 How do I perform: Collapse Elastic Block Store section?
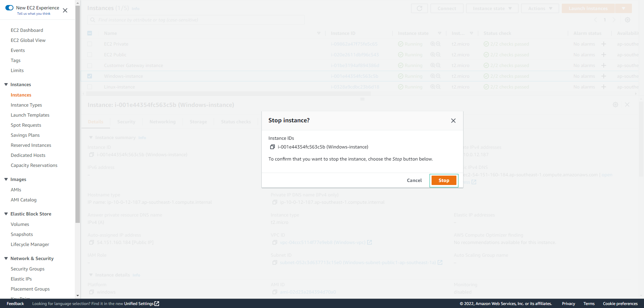(x=6, y=214)
